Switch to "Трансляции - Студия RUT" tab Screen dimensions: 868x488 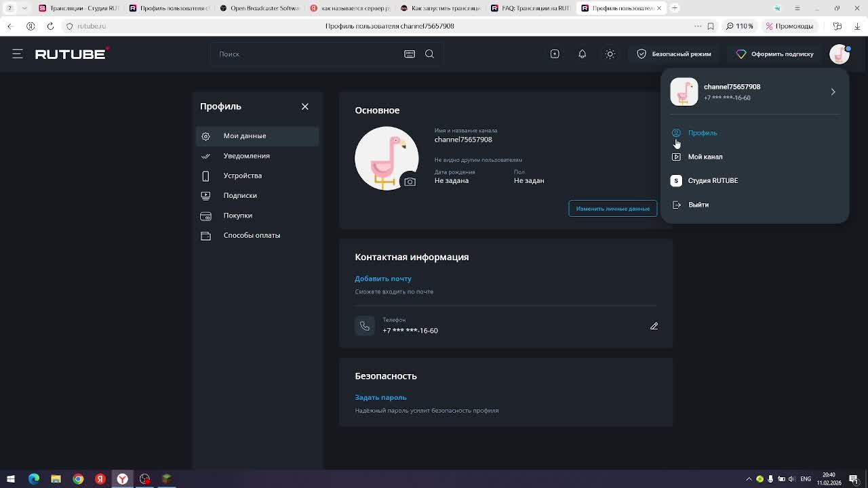78,8
